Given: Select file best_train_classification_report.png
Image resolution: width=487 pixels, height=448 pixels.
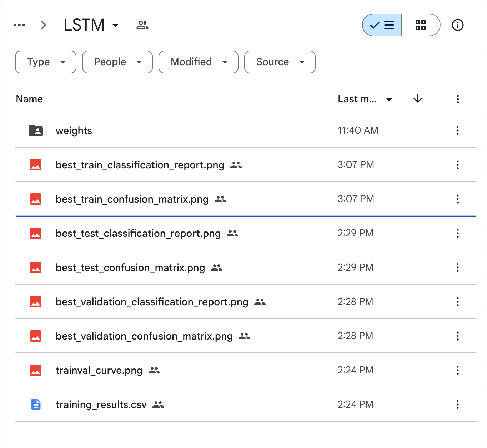Looking at the screenshot, I should 140,165.
